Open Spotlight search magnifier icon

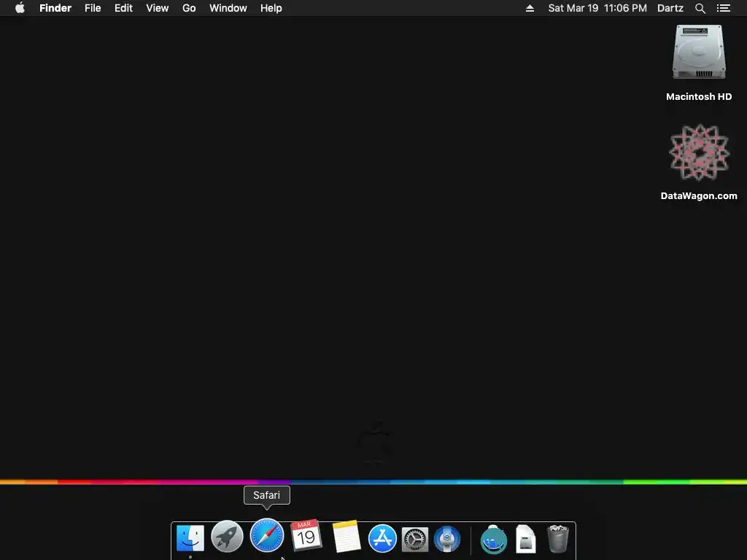pos(700,8)
